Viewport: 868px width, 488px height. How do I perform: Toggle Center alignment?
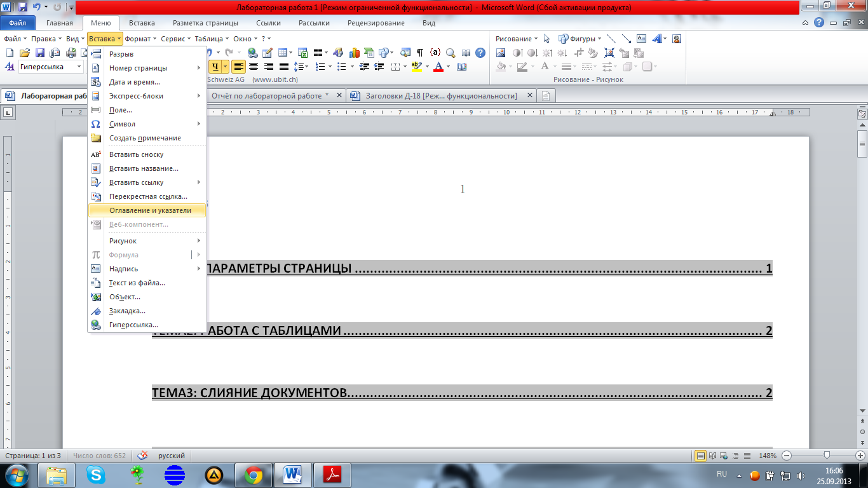tap(254, 66)
